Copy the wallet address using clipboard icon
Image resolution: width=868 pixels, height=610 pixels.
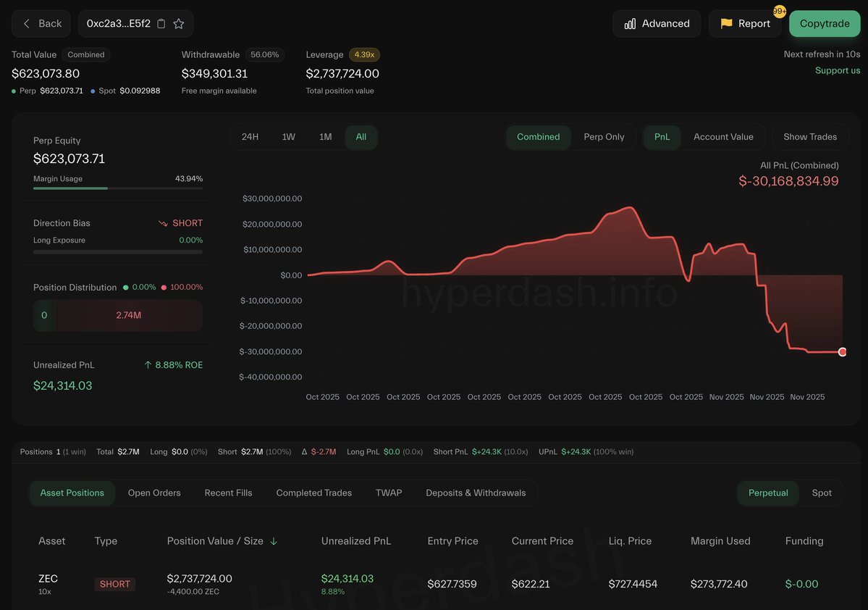[161, 24]
